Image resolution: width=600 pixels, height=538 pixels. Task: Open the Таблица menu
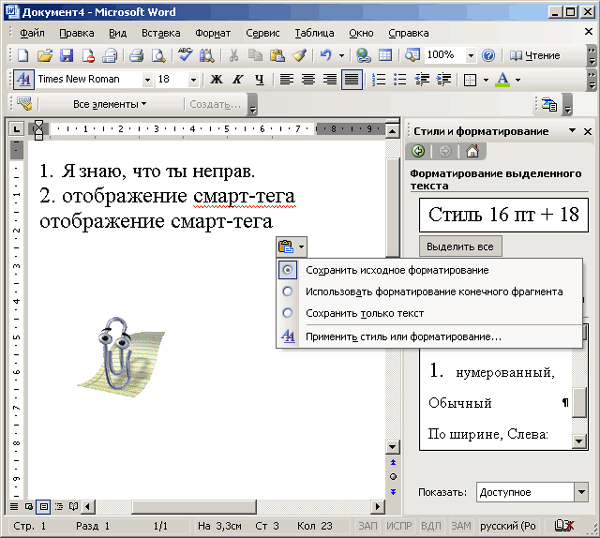(x=314, y=33)
